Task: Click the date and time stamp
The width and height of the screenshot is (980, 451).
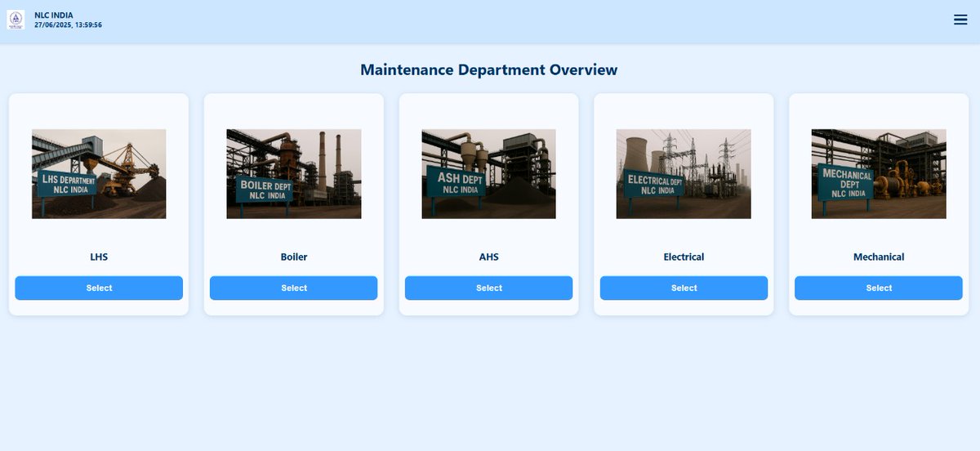Action: click(68, 25)
